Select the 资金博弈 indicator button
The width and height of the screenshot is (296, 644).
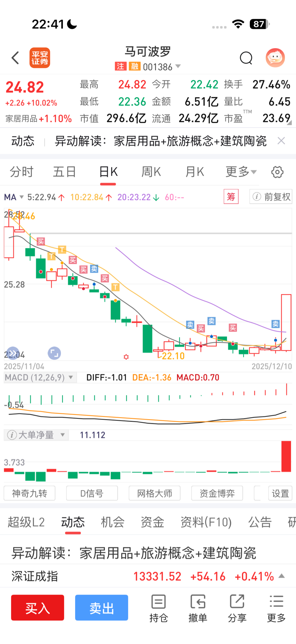pos(217,493)
